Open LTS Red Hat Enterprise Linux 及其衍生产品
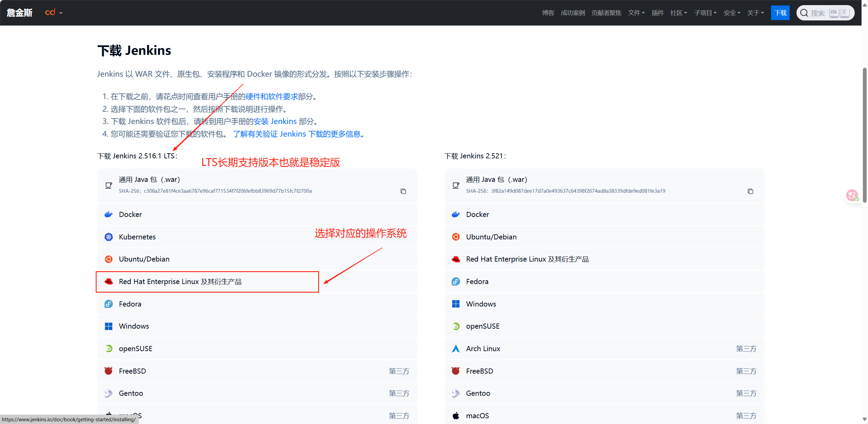Image resolution: width=868 pixels, height=424 pixels. (257, 281)
